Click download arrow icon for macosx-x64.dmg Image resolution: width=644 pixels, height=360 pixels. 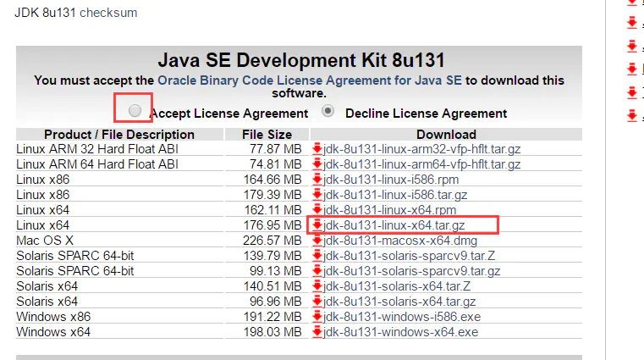coord(317,241)
